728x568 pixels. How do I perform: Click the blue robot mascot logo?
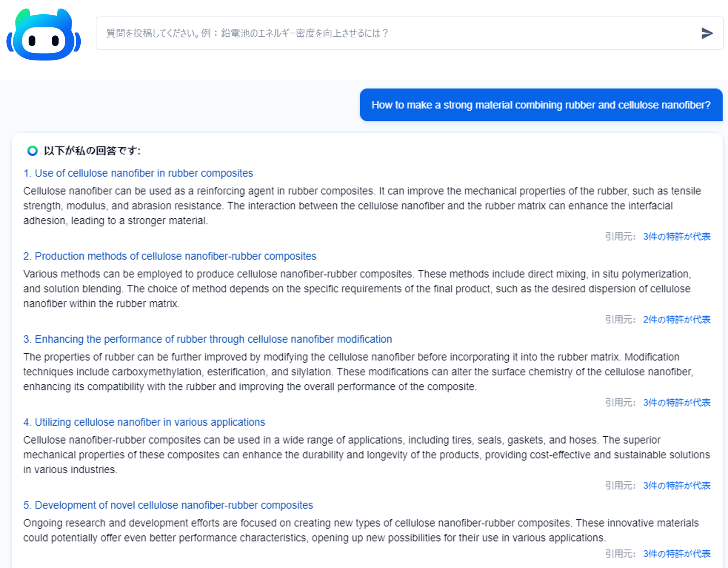coord(44,34)
